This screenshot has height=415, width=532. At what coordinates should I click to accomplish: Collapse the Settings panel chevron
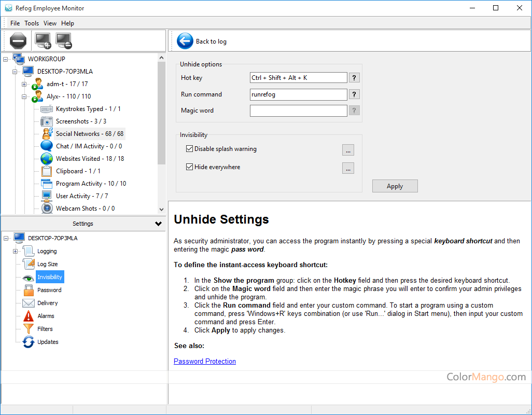(x=159, y=224)
